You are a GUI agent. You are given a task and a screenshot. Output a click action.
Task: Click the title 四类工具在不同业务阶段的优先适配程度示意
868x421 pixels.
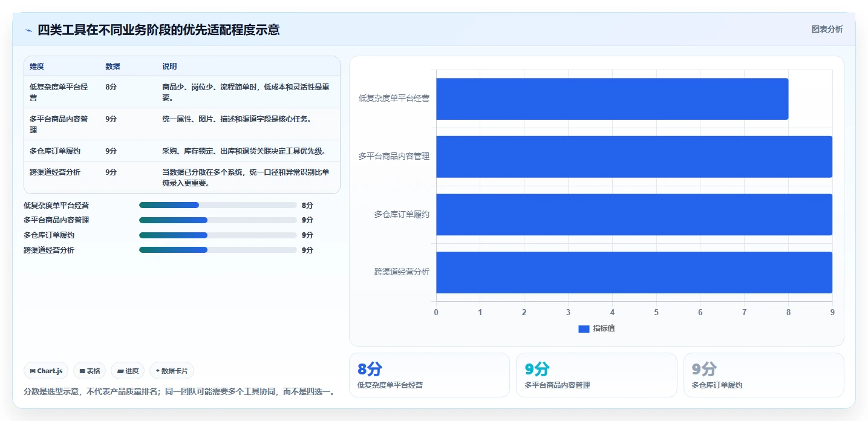(x=158, y=30)
